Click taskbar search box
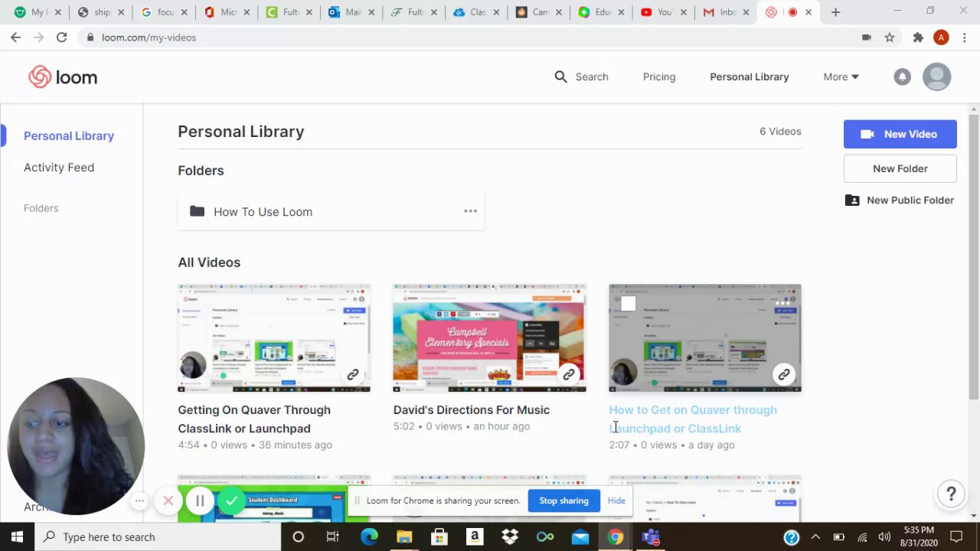 pyautogui.click(x=157, y=536)
